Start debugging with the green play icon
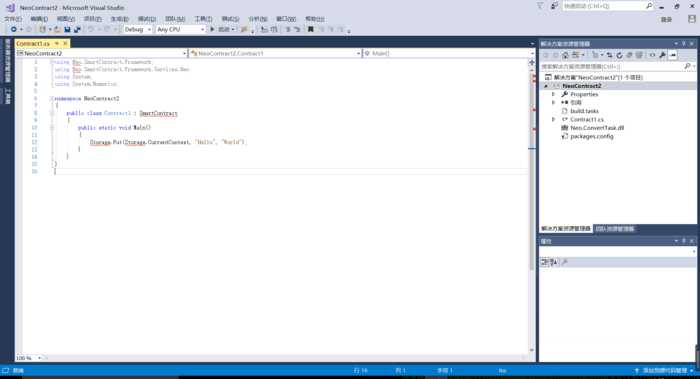The image size is (700, 379). click(212, 29)
